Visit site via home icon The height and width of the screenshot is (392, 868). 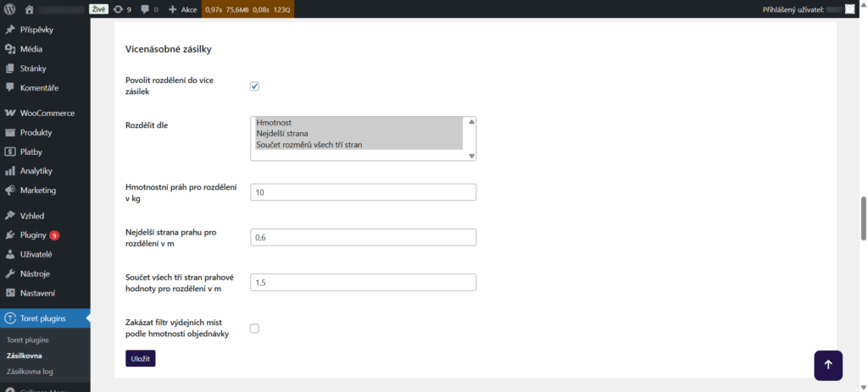pyautogui.click(x=30, y=9)
